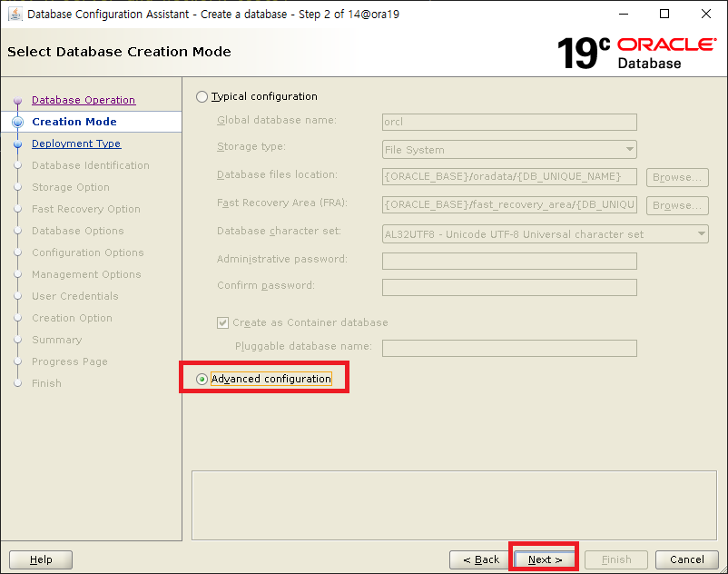Click Management Options step in sidebar
Viewport: 728px width, 574px height.
coord(86,274)
